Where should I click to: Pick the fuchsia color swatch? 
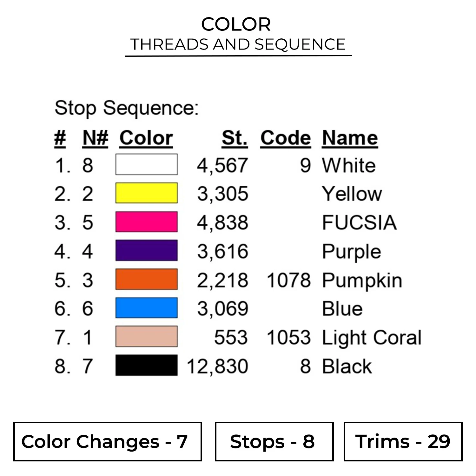146,222
